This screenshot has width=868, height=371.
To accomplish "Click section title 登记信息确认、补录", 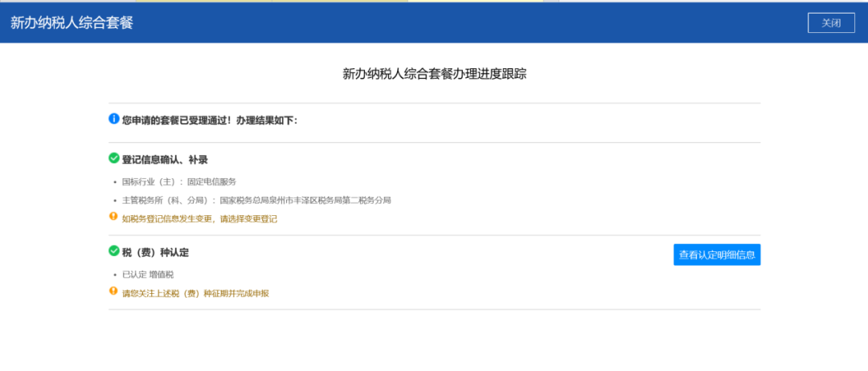I will 165,160.
